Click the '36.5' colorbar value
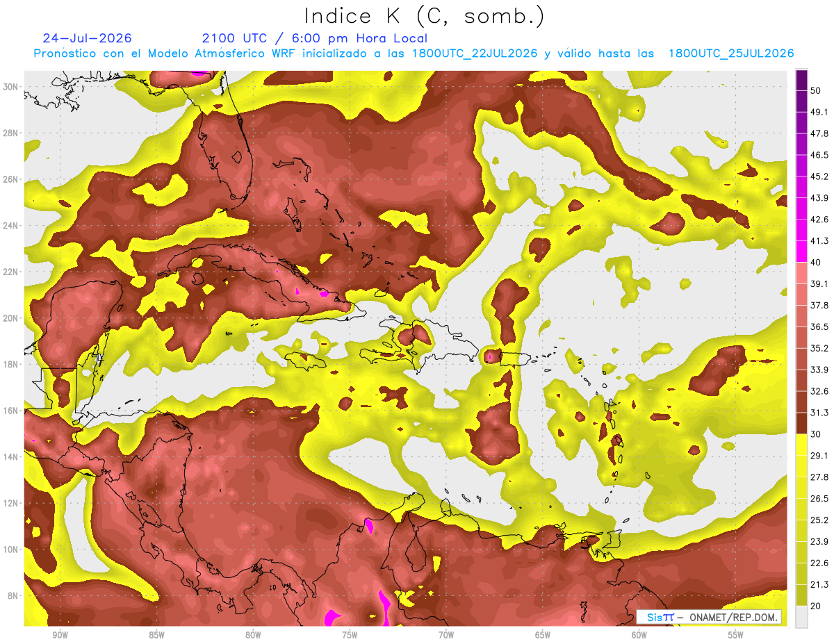Screen dimensions: 834x644 pos(820,327)
